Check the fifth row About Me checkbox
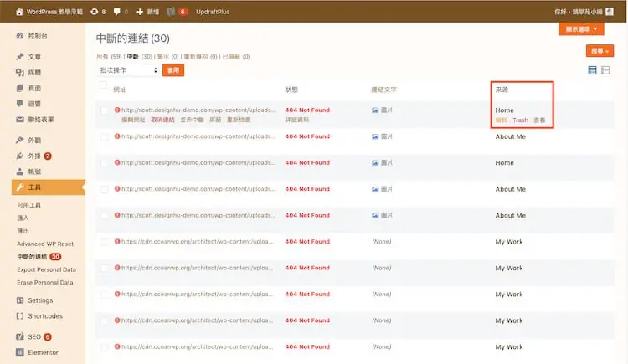Viewport: 628px width, 364px height. tap(104, 216)
